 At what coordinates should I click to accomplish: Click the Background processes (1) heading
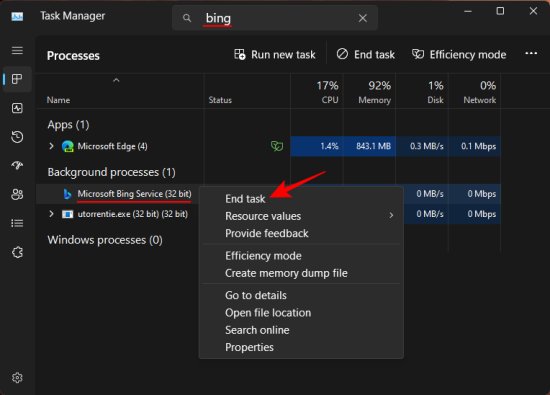[x=112, y=172]
